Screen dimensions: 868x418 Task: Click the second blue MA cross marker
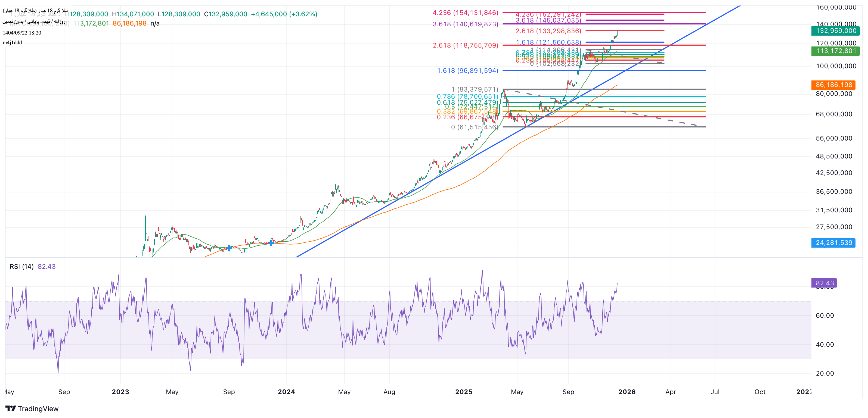[x=271, y=242]
